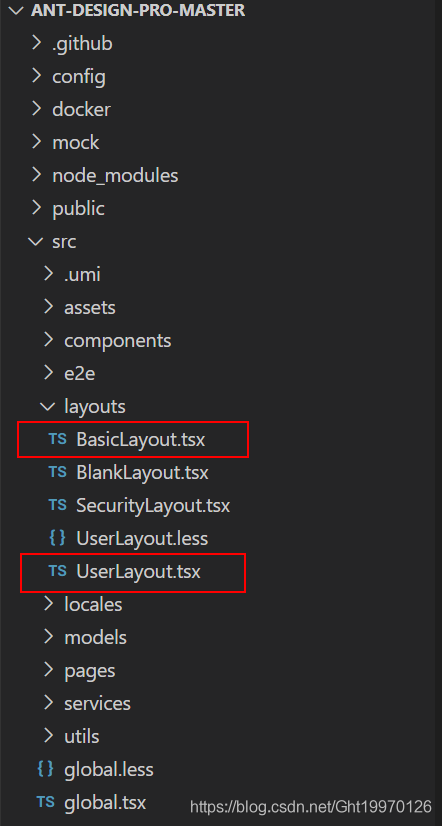The height and width of the screenshot is (826, 442).
Task: Click the TS icon beside BlankLayout.tsx
Action: tap(57, 472)
